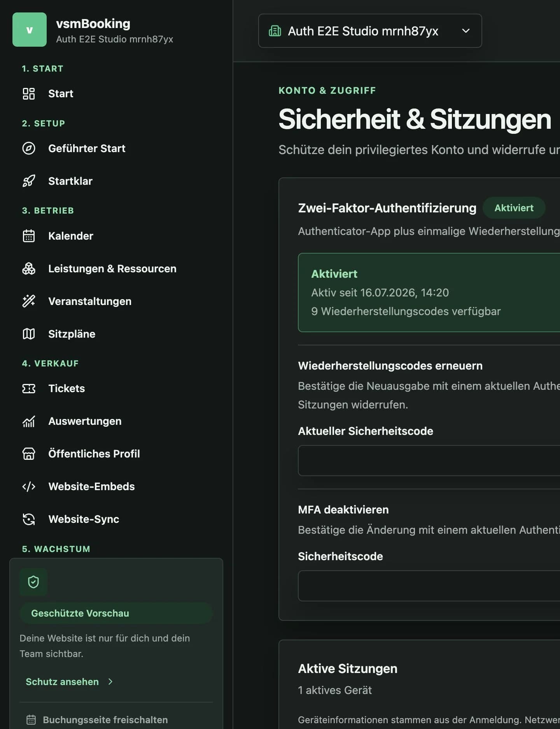
Task: Click sidebar subtitle Auth E2E Studio mrnh87yx
Action: tap(115, 39)
